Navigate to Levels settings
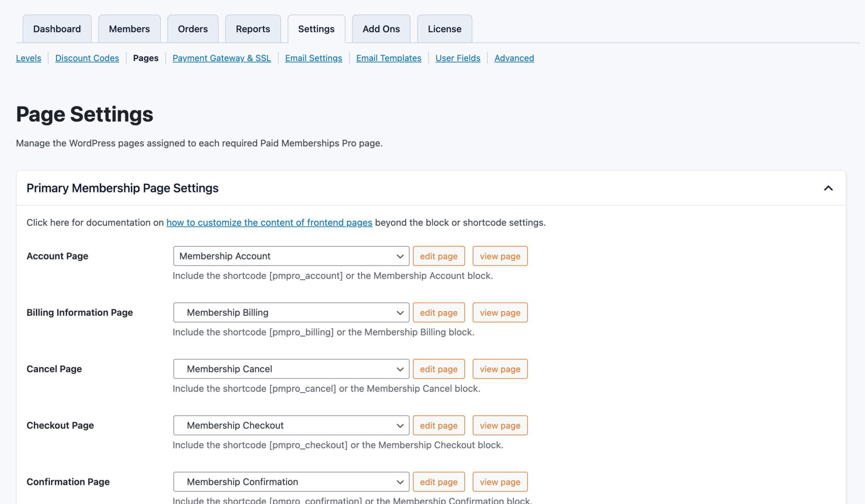This screenshot has width=865, height=504. 28,58
